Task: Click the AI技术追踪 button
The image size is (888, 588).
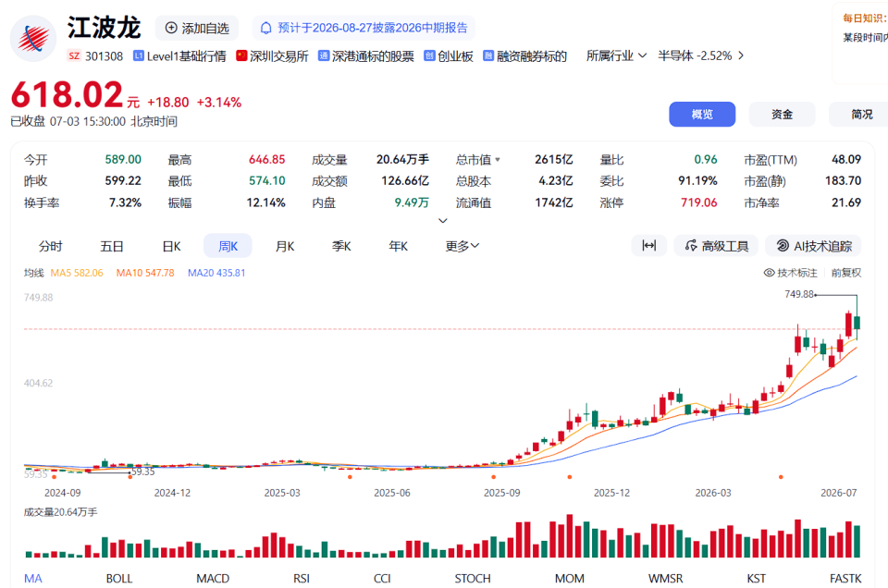Action: click(813, 246)
